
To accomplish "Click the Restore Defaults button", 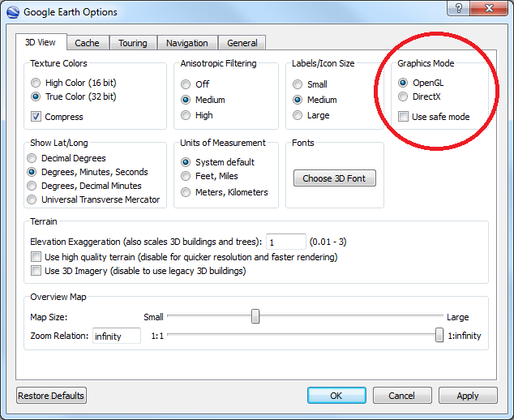I will (x=51, y=396).
